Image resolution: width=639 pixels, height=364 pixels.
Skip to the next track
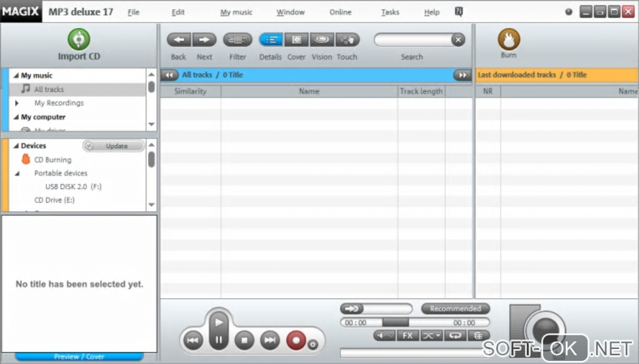270,340
